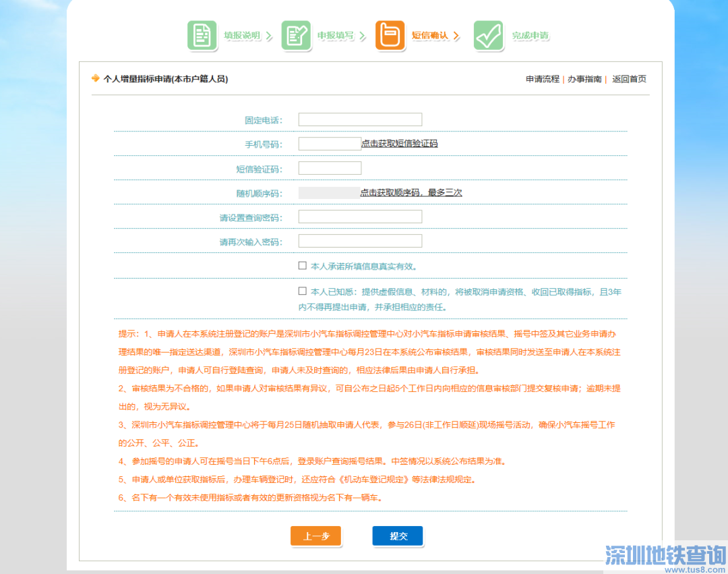Click the arrow chevron after 填报说明
The width and height of the screenshot is (728, 574).
pos(269,35)
